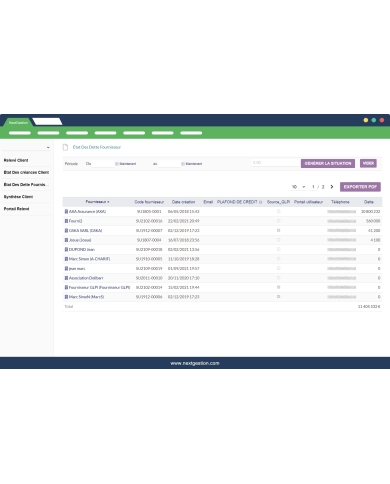Click the building icon beside GAKA SARL row
Viewport: 390px width, 484px height.
[66, 231]
